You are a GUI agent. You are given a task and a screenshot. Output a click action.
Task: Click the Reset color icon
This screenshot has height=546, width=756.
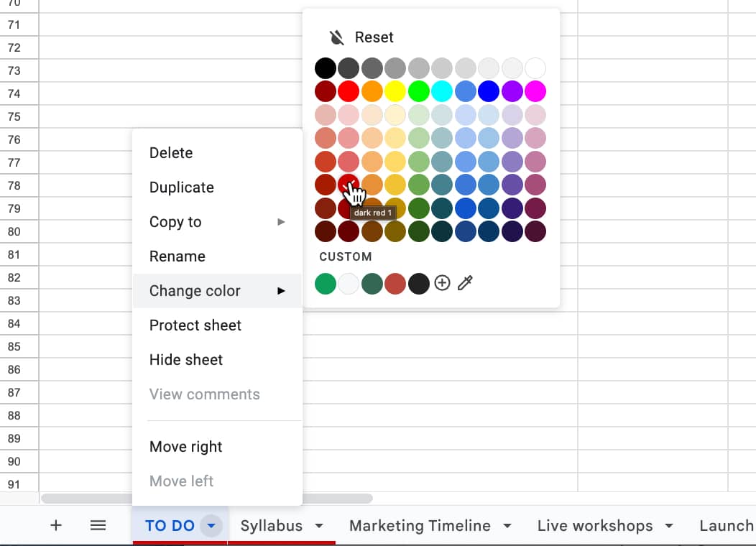[336, 37]
